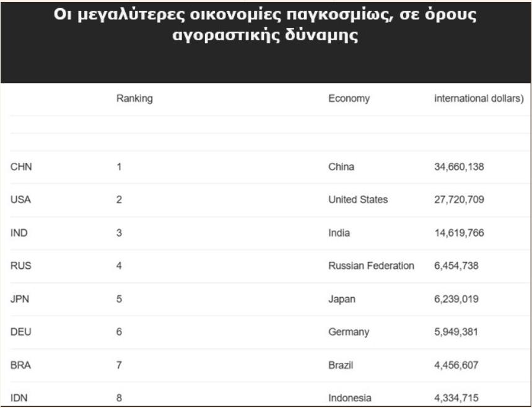Click the value 4,456,607
Image resolution: width=532 pixels, height=408 pixels.
click(x=456, y=365)
